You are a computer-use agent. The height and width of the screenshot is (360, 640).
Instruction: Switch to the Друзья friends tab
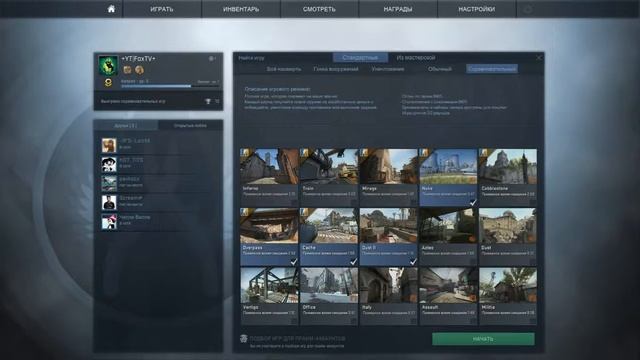[126, 125]
